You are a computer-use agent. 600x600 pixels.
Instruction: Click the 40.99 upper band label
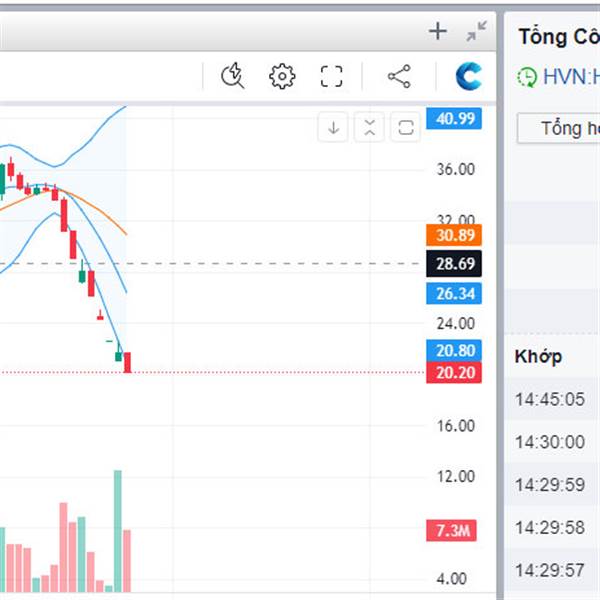(453, 119)
